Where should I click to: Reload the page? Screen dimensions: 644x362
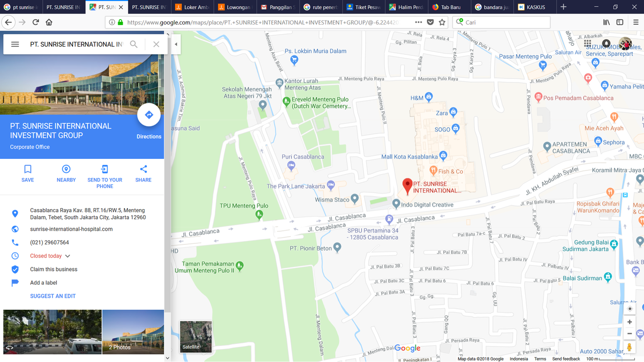pos(36,22)
